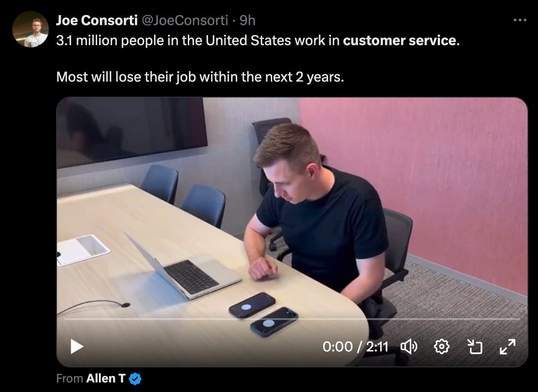Mute the video volume speaker icon
The image size is (538, 392).
[x=409, y=347]
